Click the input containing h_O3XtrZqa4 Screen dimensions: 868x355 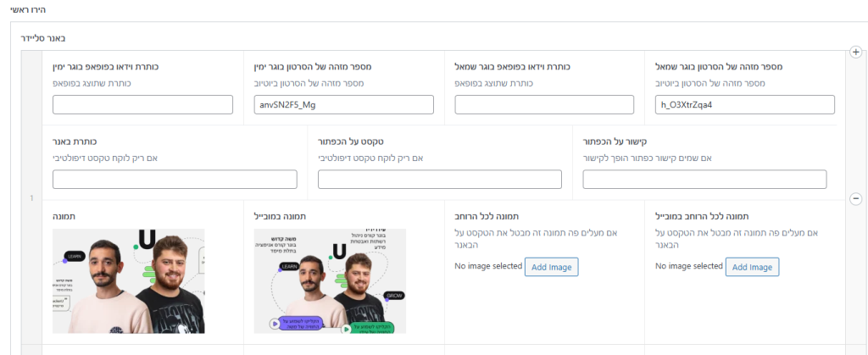tap(745, 104)
